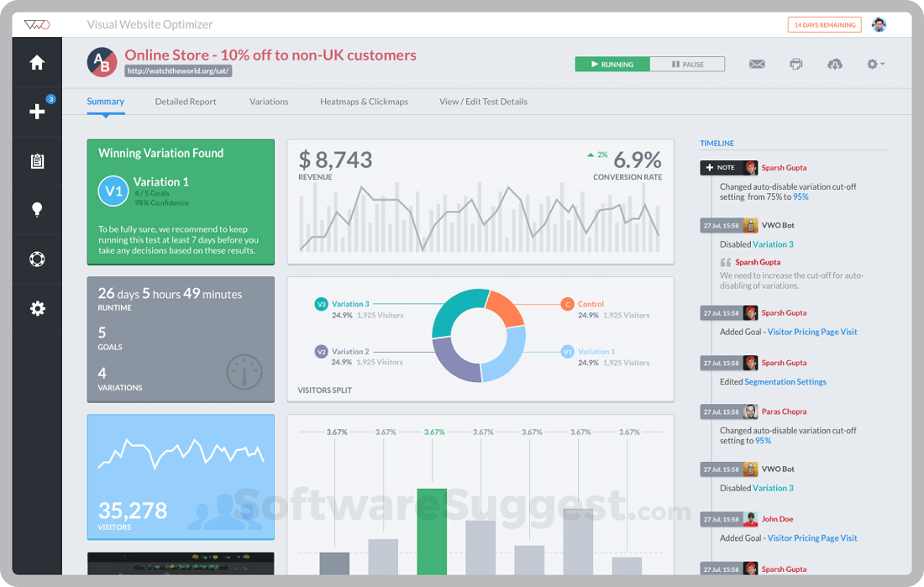Switch to the Variations tab
Image resolution: width=924 pixels, height=587 pixels.
click(x=269, y=101)
